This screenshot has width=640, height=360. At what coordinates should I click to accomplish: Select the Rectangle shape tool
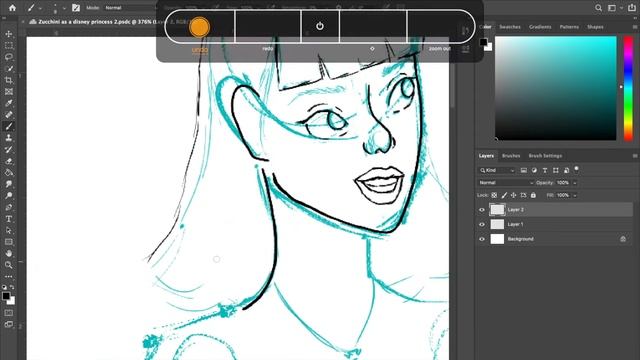coord(9,242)
